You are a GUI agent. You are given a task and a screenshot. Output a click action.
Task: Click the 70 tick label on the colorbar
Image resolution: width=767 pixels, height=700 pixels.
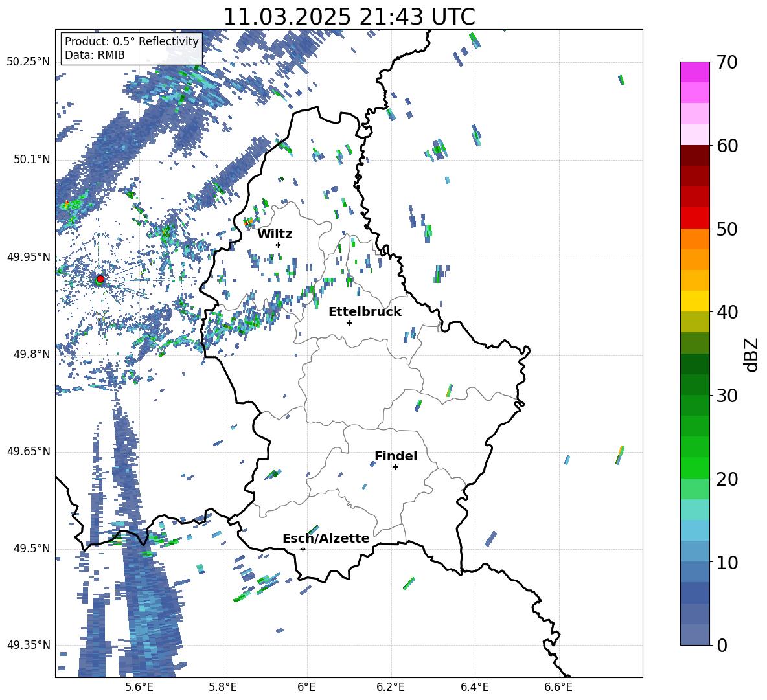[727, 62]
